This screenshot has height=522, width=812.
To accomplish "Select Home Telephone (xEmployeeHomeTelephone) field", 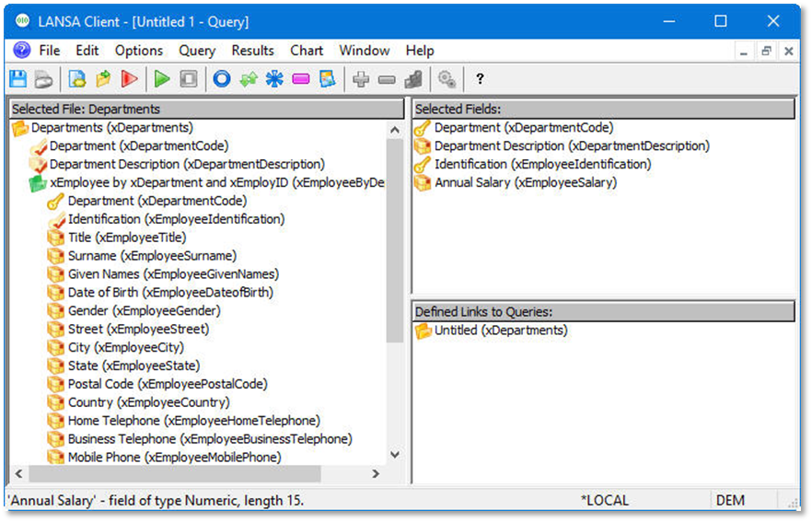I will (194, 421).
